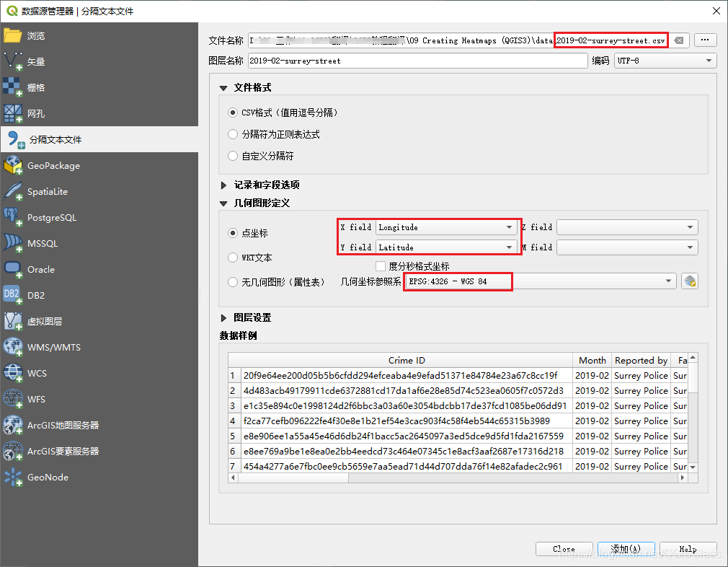Image resolution: width=728 pixels, height=567 pixels.
Task: Open the EPSG:4326 CRS dropdown
Action: [541, 281]
